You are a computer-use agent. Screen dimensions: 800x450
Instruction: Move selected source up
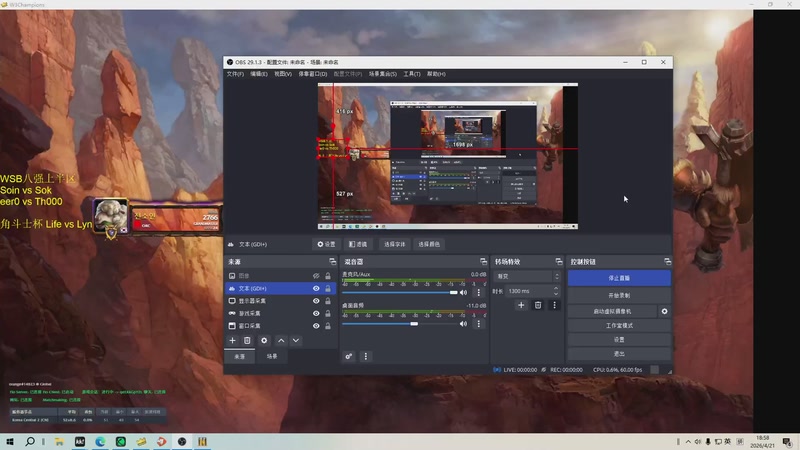281,340
